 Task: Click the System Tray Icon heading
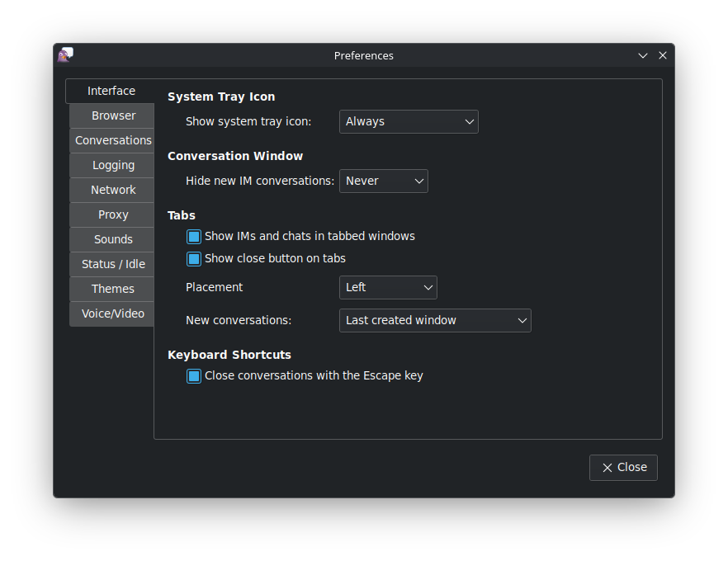point(221,97)
